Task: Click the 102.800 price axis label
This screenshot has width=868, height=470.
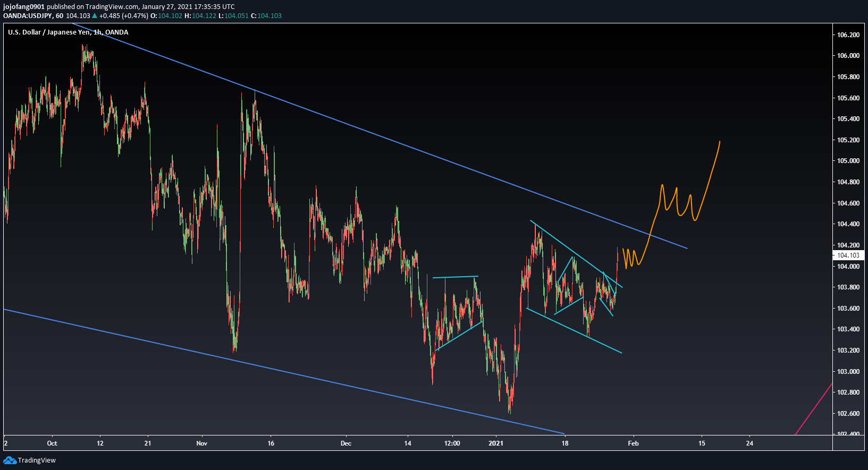Action: [x=848, y=392]
